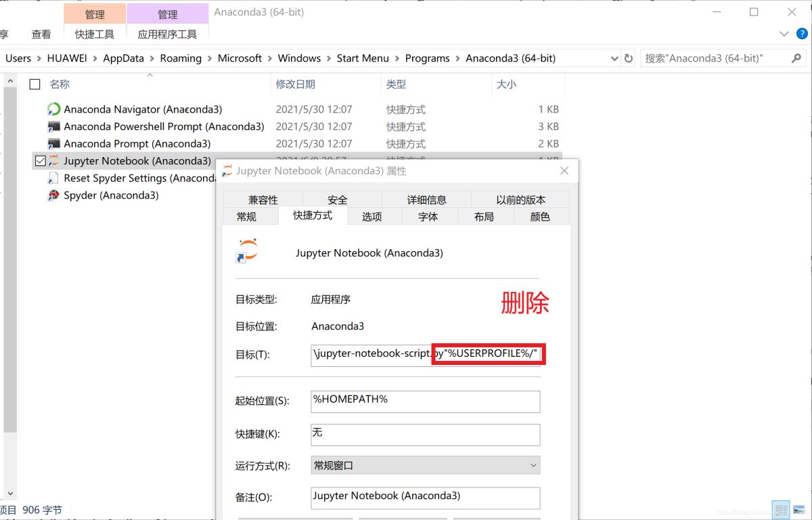Screen dimensions: 812x520
Task: Expand the address bar history dropdown
Action: [614, 58]
